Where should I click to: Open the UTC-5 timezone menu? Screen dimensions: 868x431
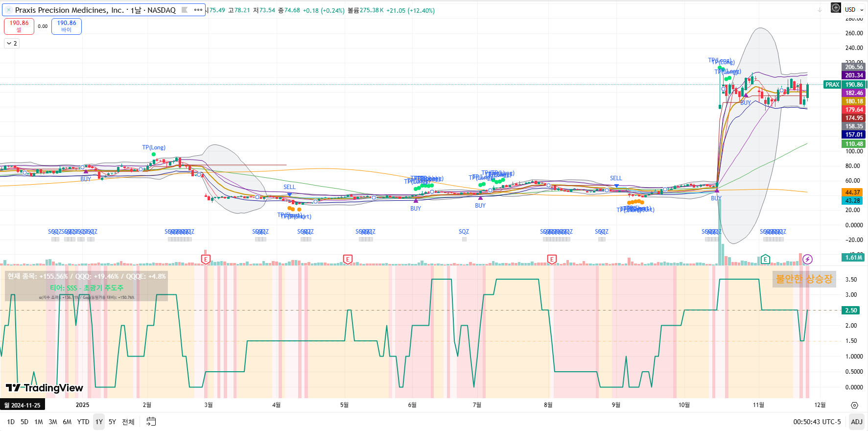coord(830,422)
